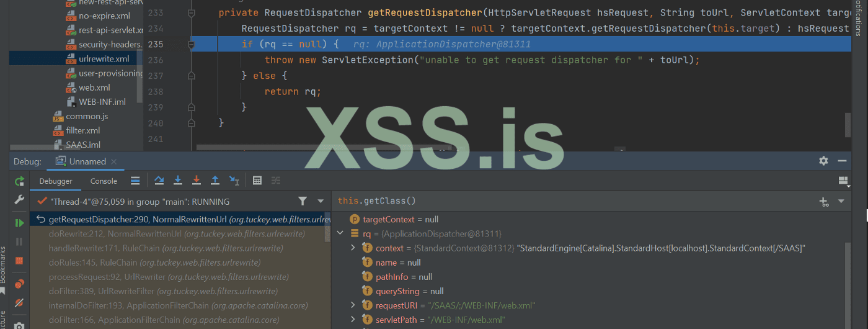Image resolution: width=868 pixels, height=329 pixels.
Task: Fold the if block at line 235
Action: click(191, 45)
